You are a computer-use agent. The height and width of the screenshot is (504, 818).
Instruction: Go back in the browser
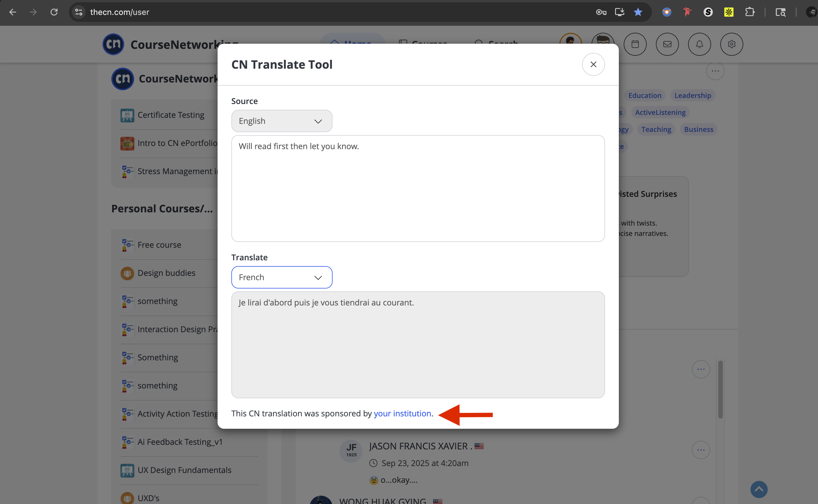pyautogui.click(x=13, y=12)
